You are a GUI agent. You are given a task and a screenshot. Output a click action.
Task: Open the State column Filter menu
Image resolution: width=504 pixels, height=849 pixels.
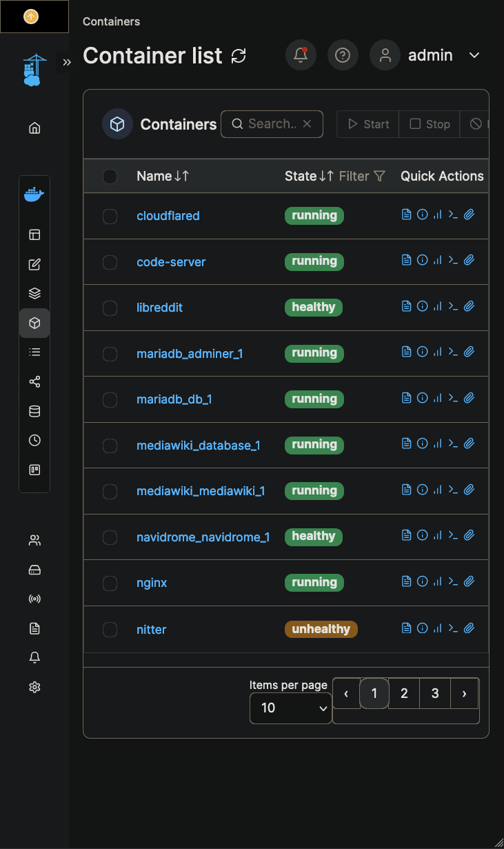[x=362, y=177]
